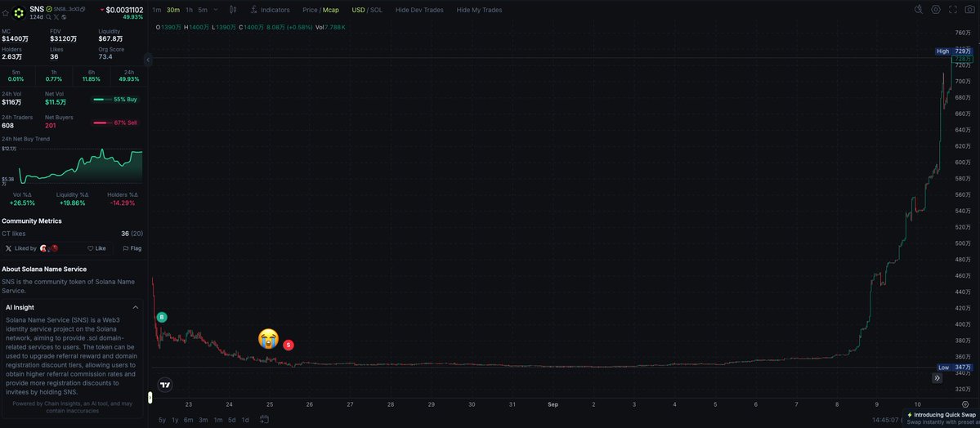Screen dimensions: 980x428
Task: Click the magnifier icon under SNS name
Action: click(x=48, y=17)
